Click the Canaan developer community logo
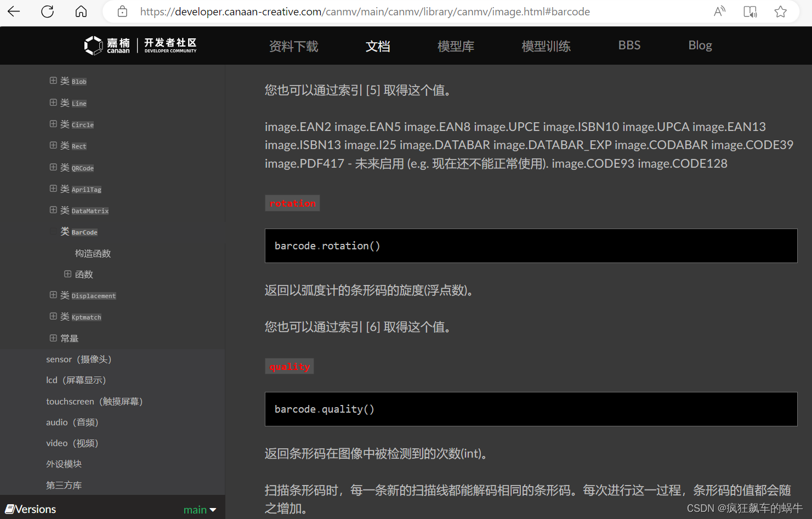 (x=140, y=45)
